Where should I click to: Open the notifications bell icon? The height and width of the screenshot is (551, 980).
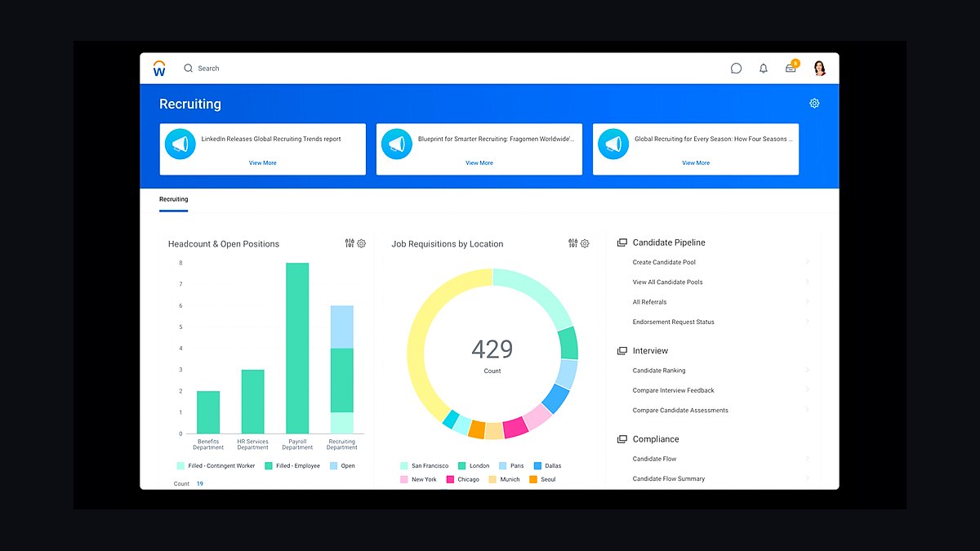(x=764, y=69)
